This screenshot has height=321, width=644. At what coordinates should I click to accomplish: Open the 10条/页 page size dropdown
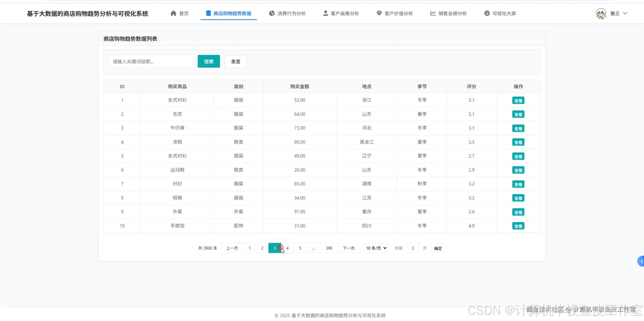coord(375,248)
